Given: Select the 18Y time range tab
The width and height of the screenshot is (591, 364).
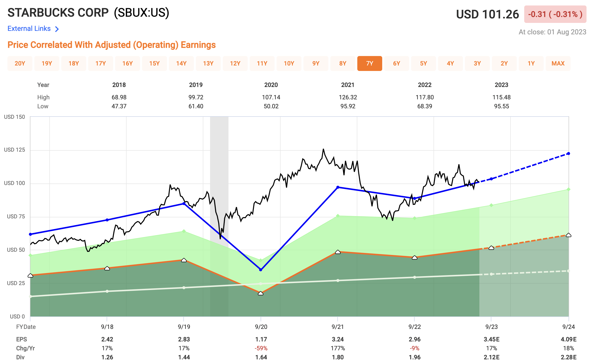Looking at the screenshot, I should tap(74, 63).
